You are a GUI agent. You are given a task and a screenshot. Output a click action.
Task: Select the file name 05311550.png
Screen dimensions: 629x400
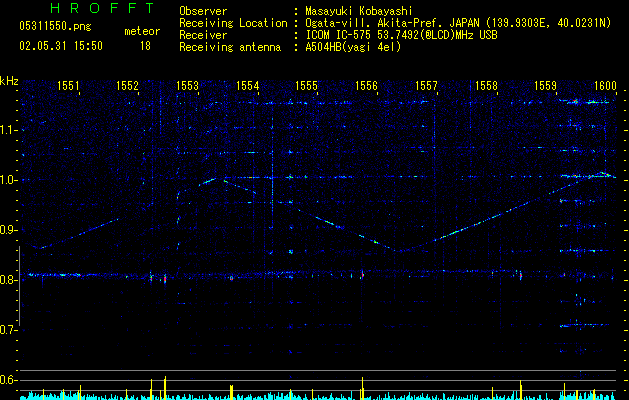[x=55, y=27]
